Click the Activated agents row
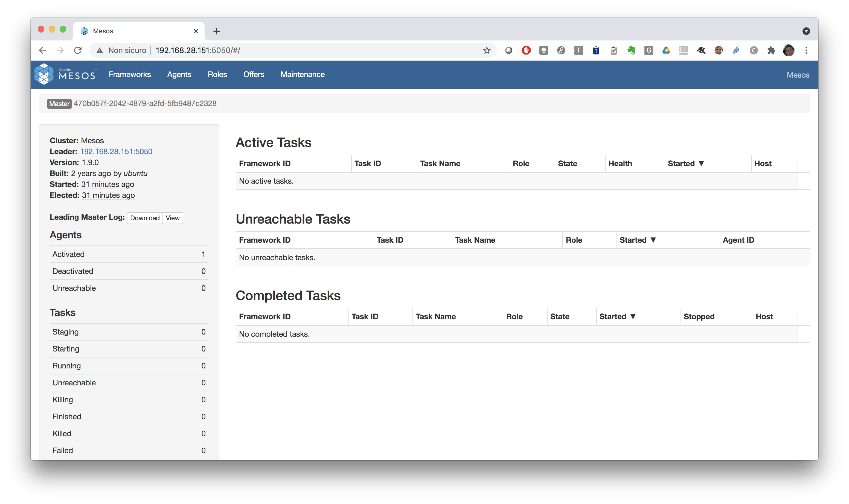The width and height of the screenshot is (849, 504). tap(129, 254)
